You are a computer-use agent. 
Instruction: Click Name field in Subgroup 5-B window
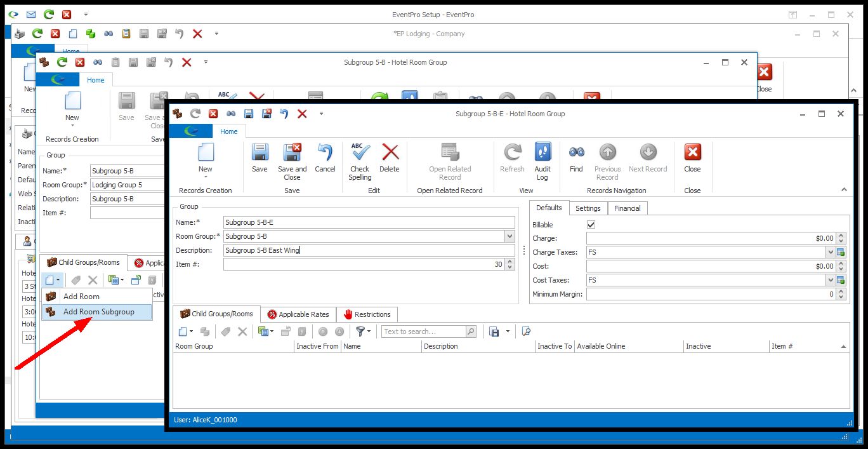pos(127,171)
